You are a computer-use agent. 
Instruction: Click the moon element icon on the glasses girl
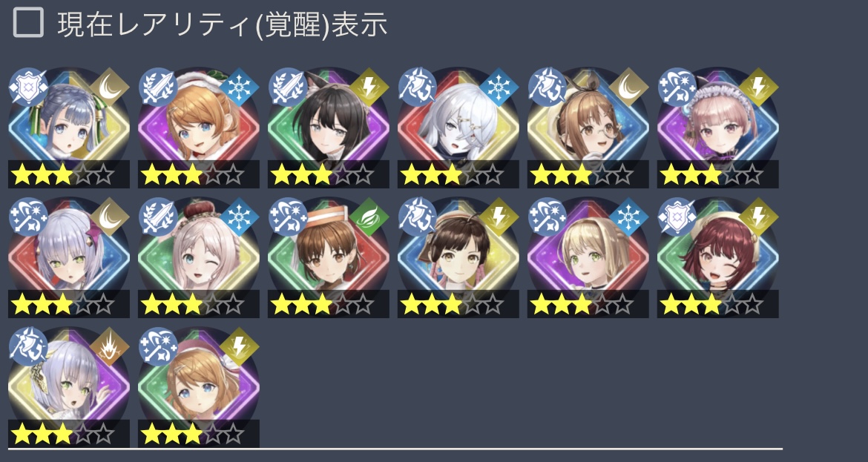coord(628,88)
